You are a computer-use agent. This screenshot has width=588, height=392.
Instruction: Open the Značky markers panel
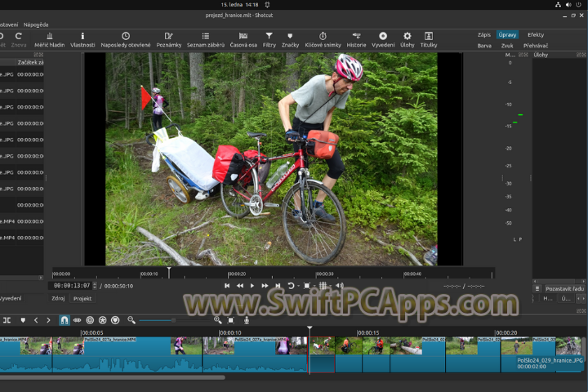[290, 40]
